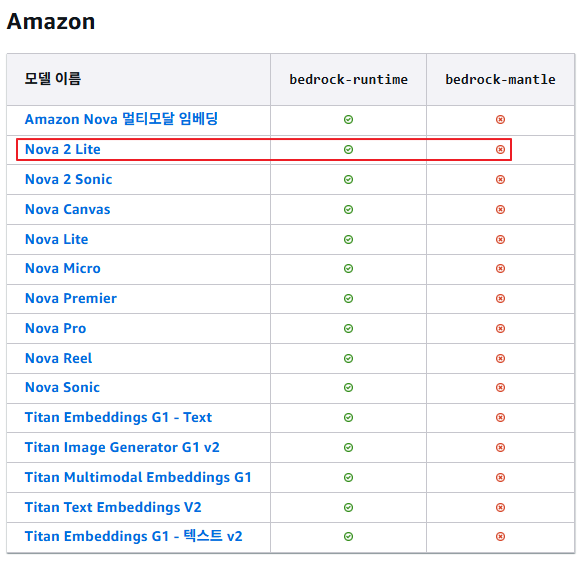Open Titan Multimodal Embeddings G1 link
Image resolution: width=584 pixels, height=564 pixels.
tap(138, 477)
